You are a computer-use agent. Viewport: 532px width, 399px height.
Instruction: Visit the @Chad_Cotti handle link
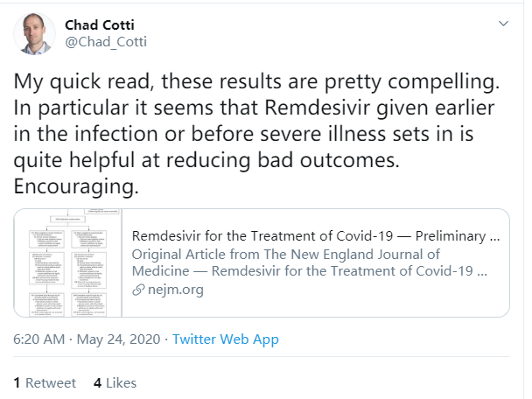coord(104,40)
